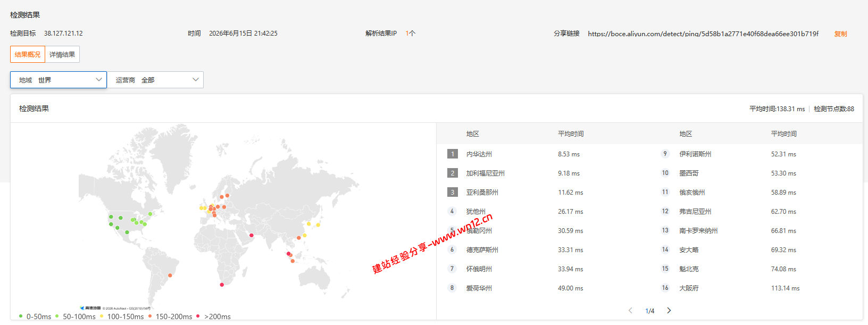The width and height of the screenshot is (868, 325).
Task: Click the 0-50ms legend entry
Action: coord(35,316)
